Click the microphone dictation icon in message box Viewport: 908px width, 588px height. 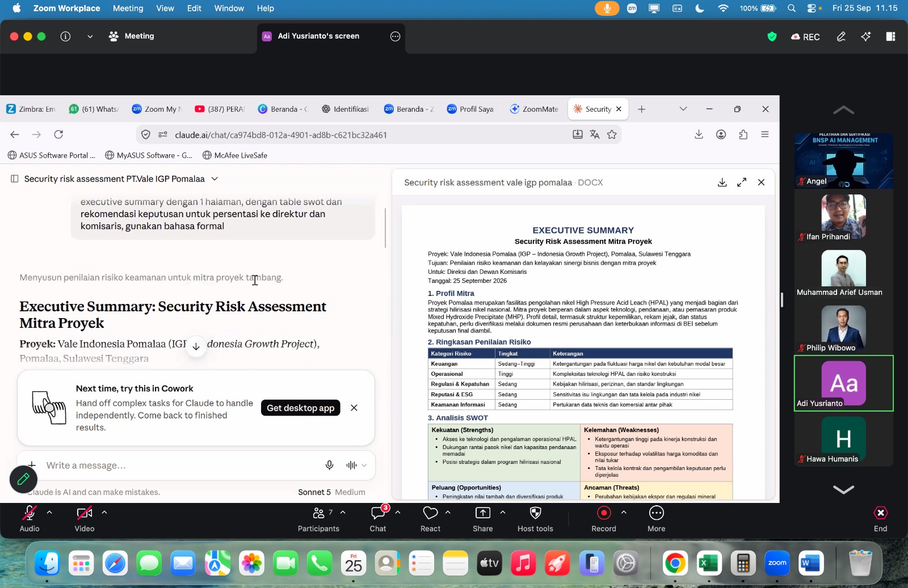[329, 466]
